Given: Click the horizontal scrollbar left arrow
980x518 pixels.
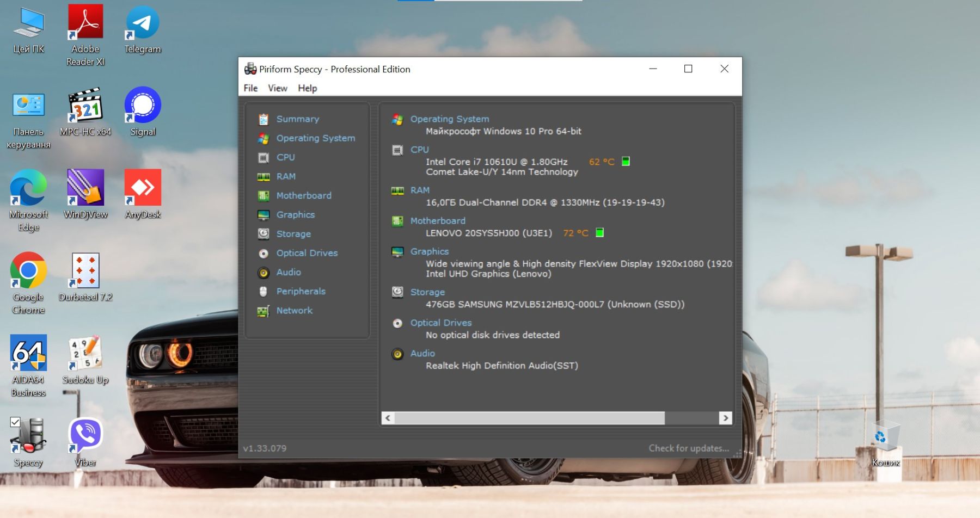Looking at the screenshot, I should coord(388,418).
